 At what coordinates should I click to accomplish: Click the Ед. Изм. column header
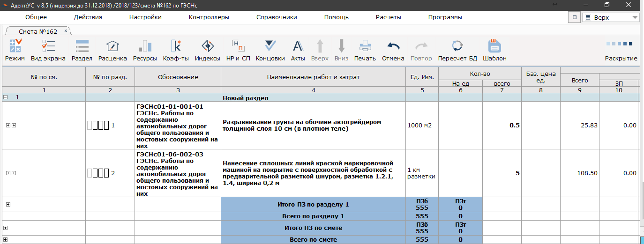click(422, 77)
